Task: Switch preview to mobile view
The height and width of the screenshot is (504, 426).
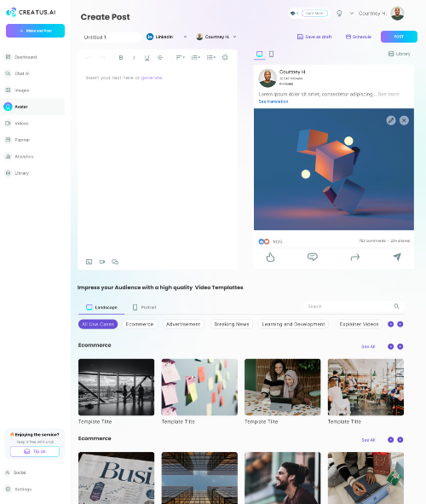Action: pos(271,54)
